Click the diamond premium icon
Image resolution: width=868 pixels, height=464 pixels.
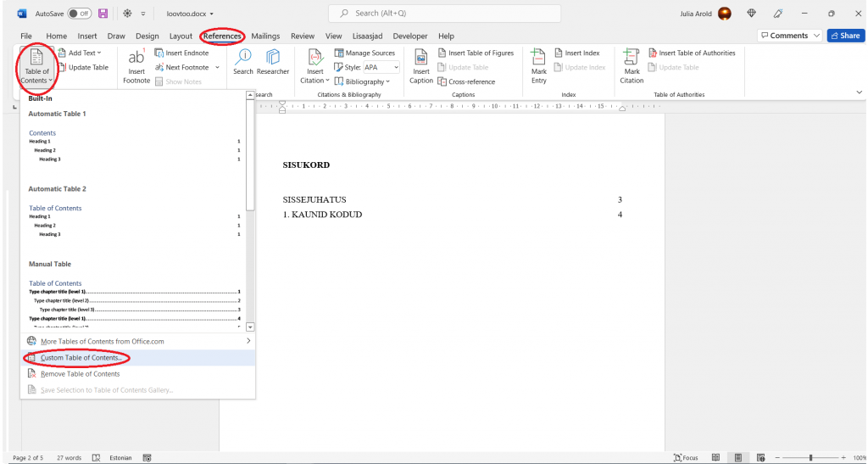pos(752,14)
